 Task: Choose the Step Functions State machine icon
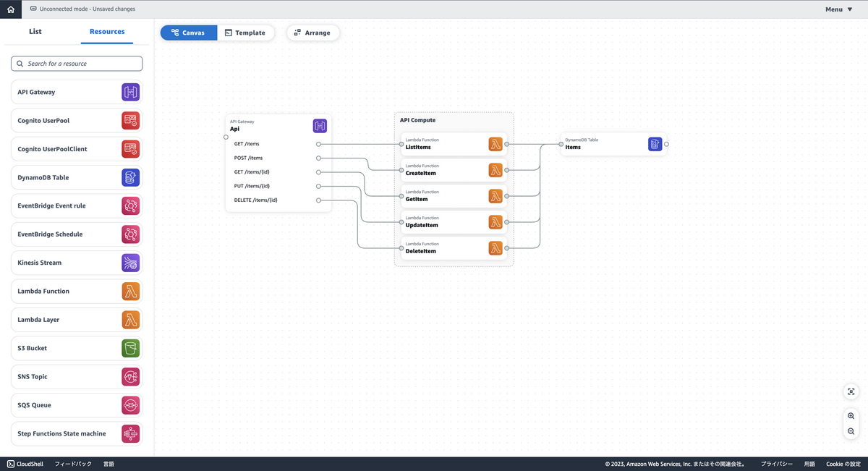[131, 433]
